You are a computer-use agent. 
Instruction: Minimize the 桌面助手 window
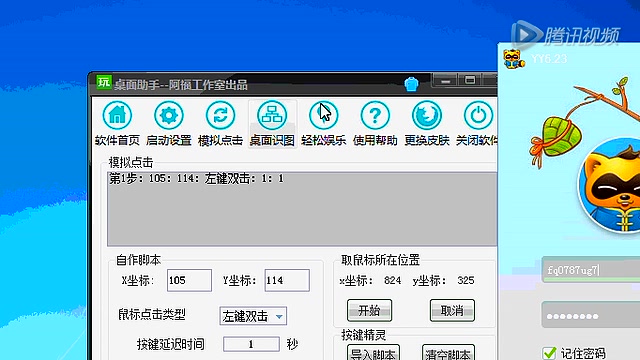pos(445,81)
